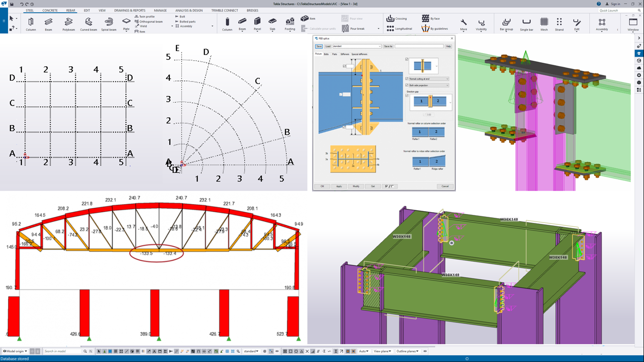Click the concrete Slab icon
The width and height of the screenshot is (644, 362).
click(272, 22)
